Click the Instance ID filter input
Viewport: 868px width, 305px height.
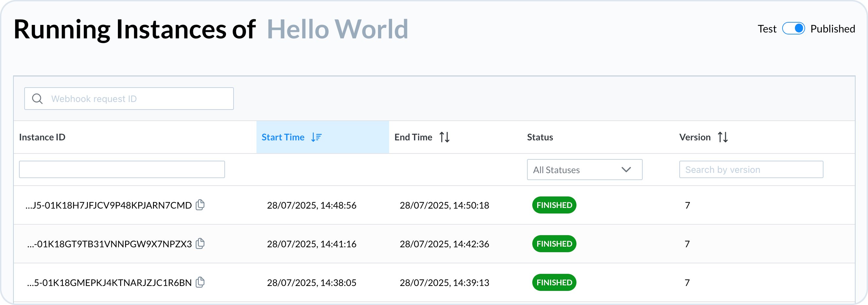pos(122,169)
